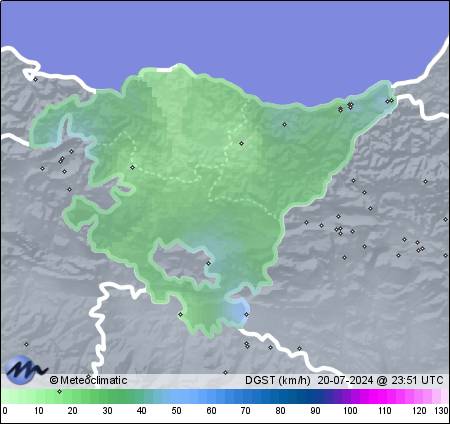Click the ©Meteoclimatic copyright link
This screenshot has width=450, height=424.
pyautogui.click(x=88, y=380)
